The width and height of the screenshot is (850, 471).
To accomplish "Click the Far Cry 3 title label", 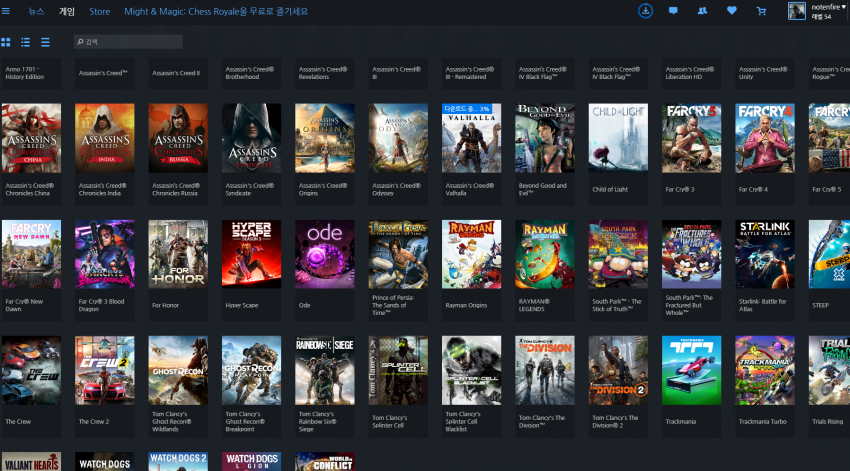I will pyautogui.click(x=680, y=189).
